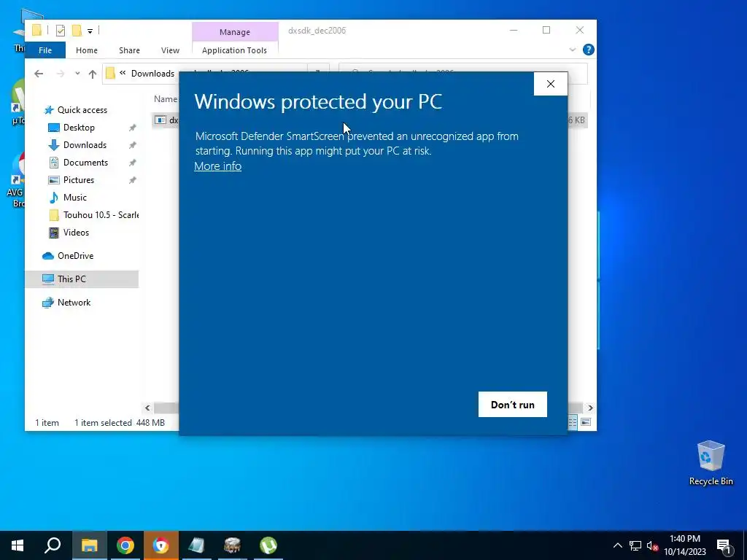Click the installer taskbar app icon
747x560 pixels.
233,545
